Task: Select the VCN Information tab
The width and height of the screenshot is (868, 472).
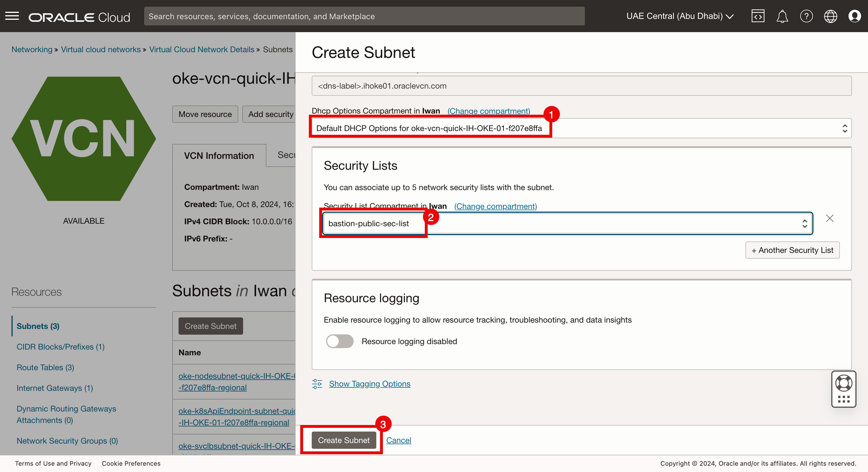Action: 219,155
